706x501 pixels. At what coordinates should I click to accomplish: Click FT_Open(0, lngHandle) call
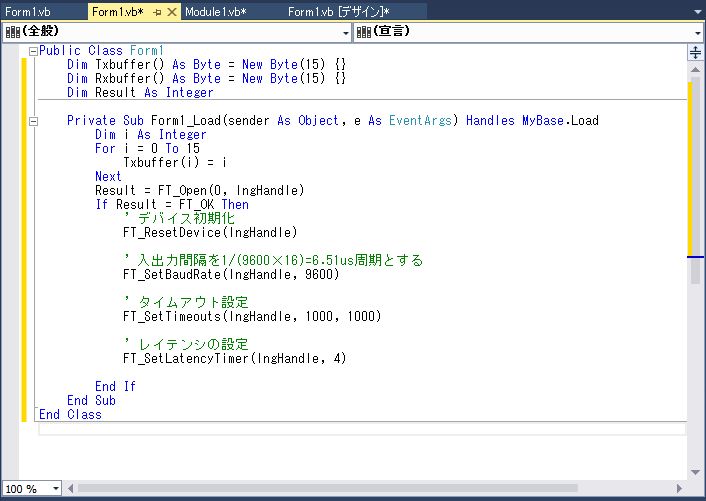[231, 190]
